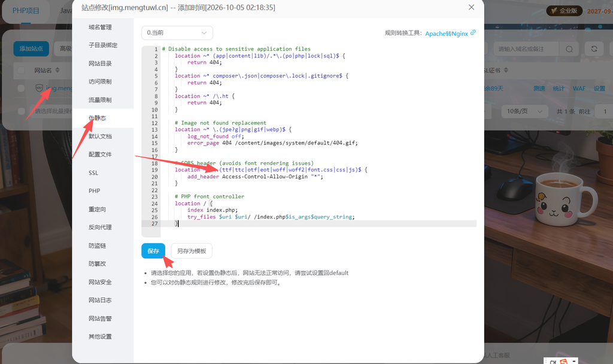Switch to the PHP项目 tab in background
The width and height of the screenshot is (613, 364).
point(26,11)
